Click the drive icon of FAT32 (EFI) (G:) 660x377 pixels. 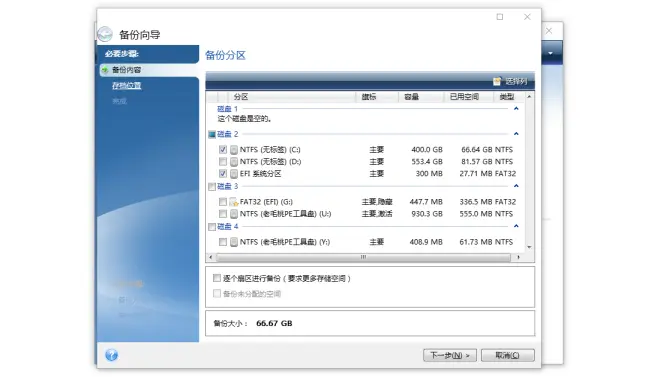pyautogui.click(x=234, y=202)
